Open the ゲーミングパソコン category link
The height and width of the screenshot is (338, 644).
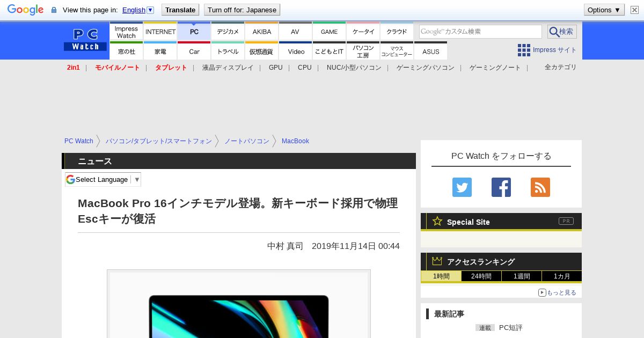tap(426, 68)
